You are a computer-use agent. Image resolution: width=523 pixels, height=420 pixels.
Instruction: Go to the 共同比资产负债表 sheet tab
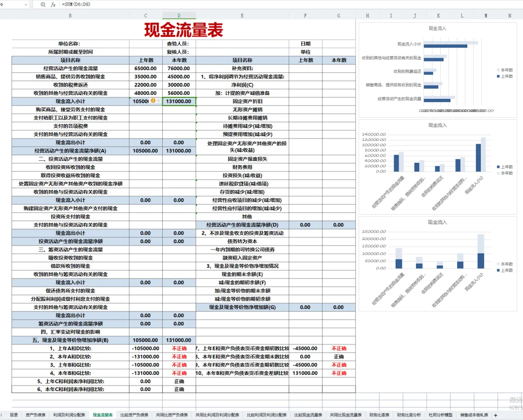[x=172, y=415]
